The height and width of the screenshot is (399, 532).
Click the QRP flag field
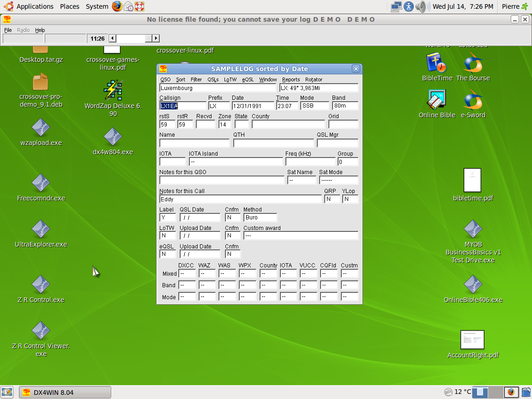click(332, 199)
